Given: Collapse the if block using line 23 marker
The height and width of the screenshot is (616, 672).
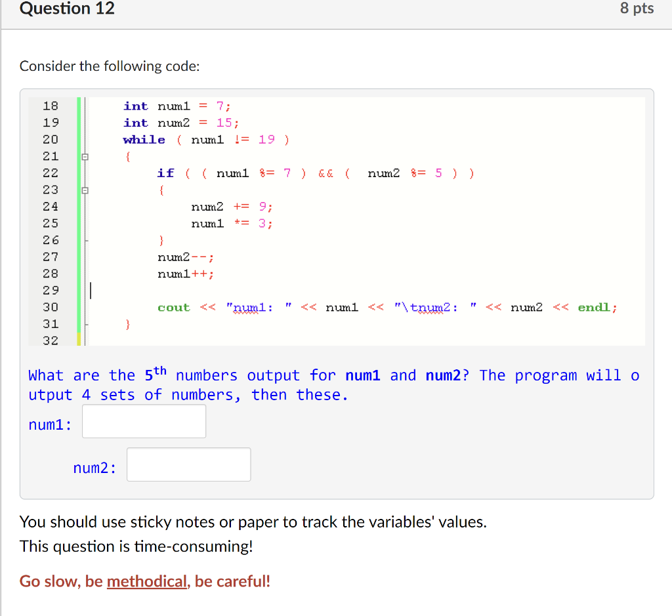Looking at the screenshot, I should 84,190.
